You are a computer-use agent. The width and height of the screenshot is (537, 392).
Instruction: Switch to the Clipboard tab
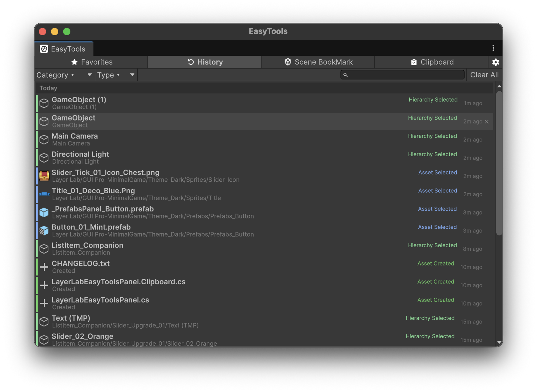[431, 62]
